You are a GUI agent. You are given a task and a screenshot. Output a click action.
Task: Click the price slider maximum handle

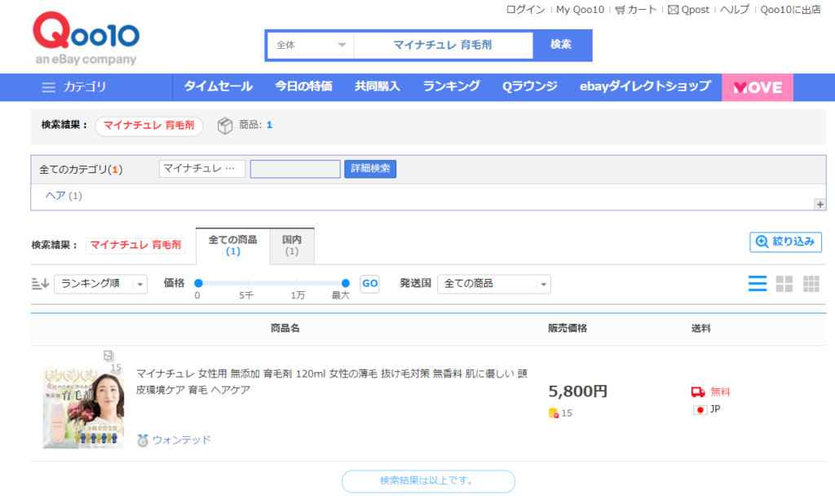pos(346,284)
